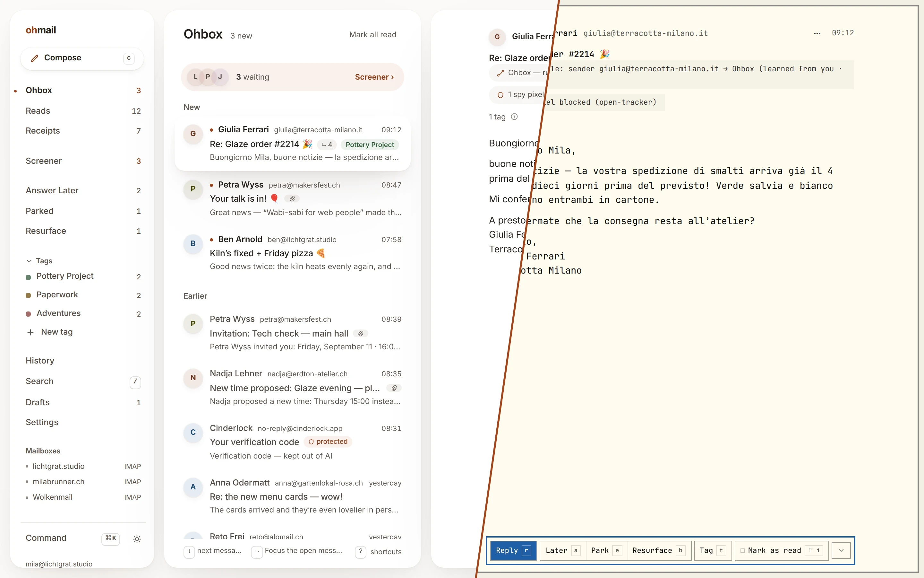Click the plus icon beside New tag

point(30,332)
